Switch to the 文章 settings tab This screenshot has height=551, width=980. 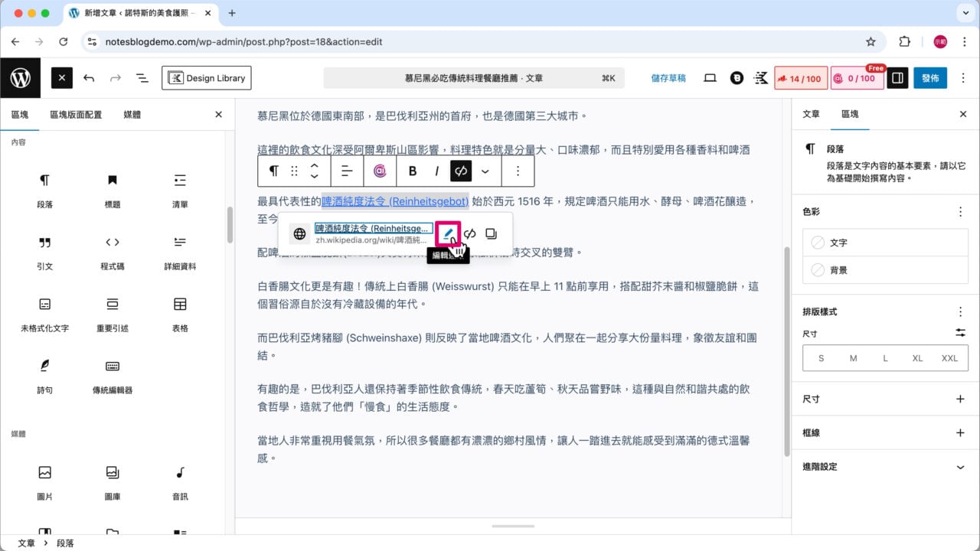point(811,114)
